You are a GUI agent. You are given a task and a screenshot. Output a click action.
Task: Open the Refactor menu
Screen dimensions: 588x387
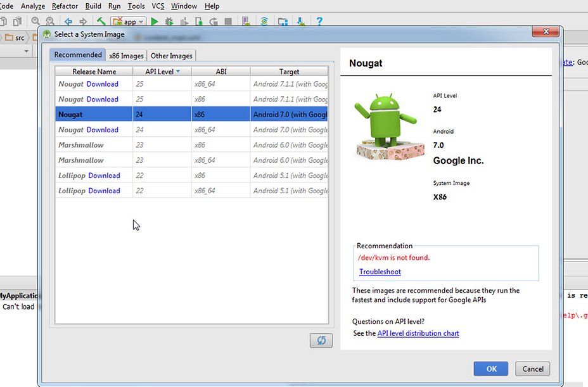[65, 6]
